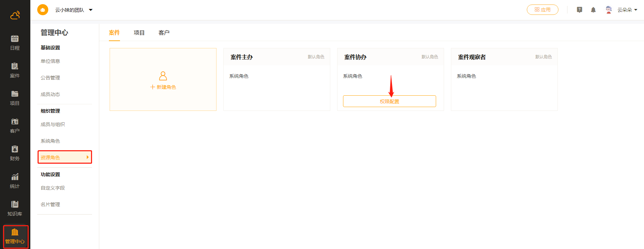Open 自定义字段 settings
The width and height of the screenshot is (644, 249).
[x=53, y=188]
